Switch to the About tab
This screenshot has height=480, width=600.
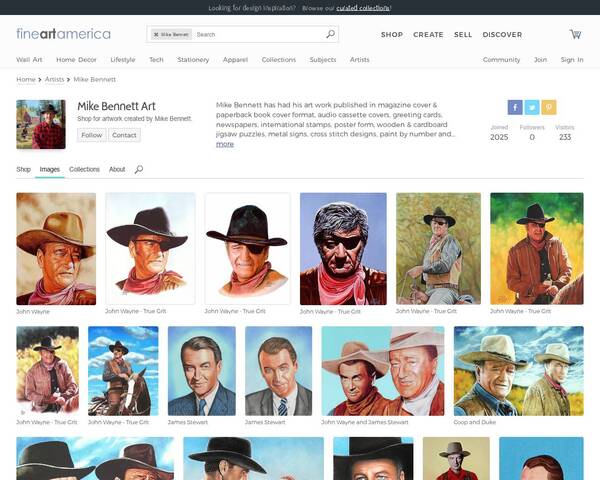[x=117, y=169]
